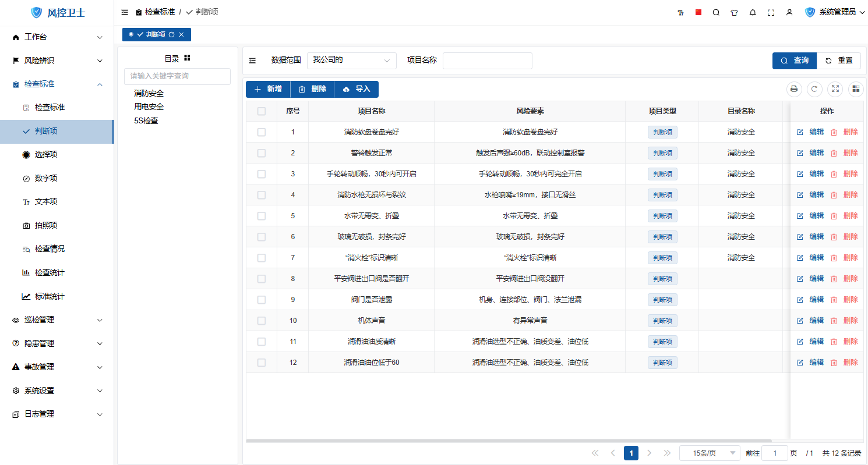Viewport: 868px width, 465px height.
Task: Open the 数据范围 dropdown
Action: click(x=351, y=61)
